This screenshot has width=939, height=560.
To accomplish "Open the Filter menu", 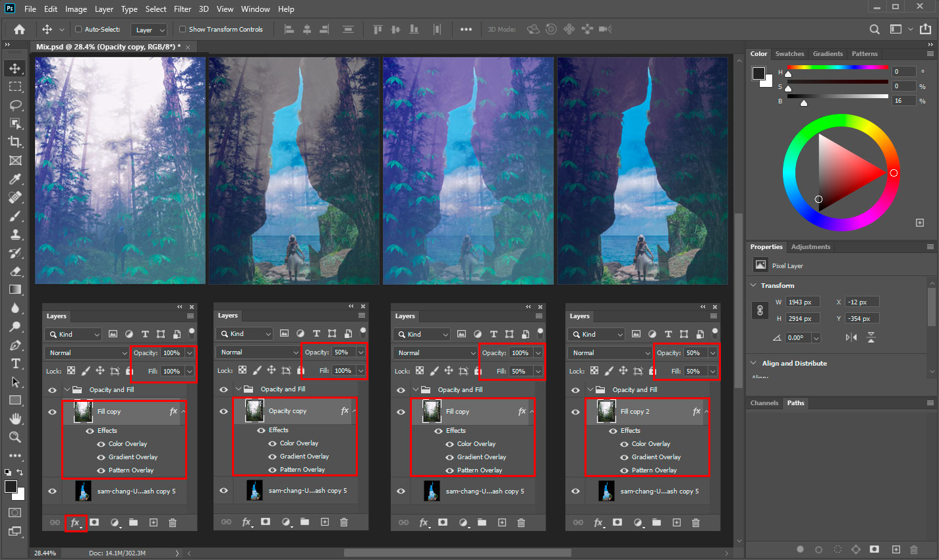I will point(183,9).
